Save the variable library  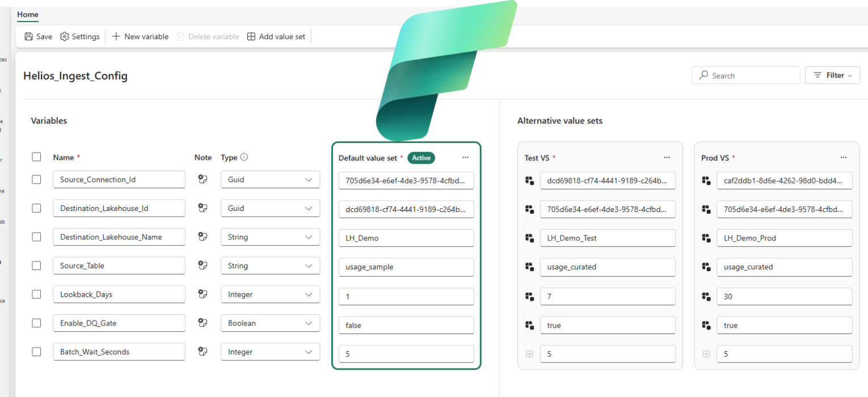pyautogui.click(x=38, y=36)
